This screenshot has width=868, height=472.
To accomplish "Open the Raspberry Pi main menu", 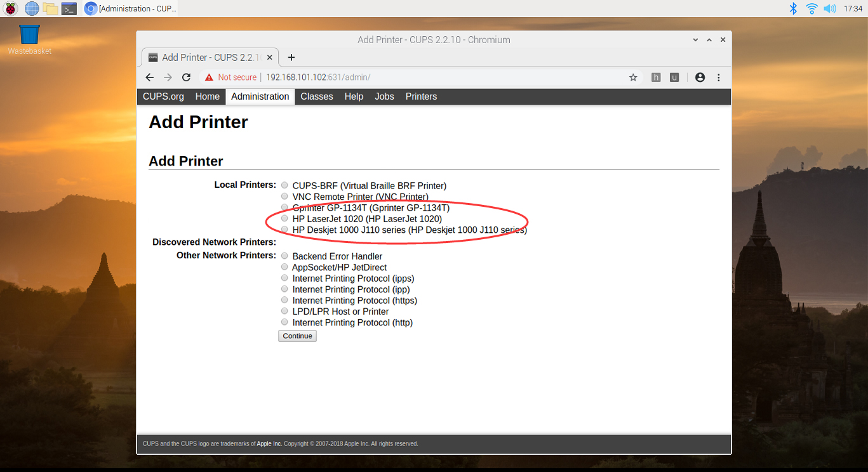I will point(11,8).
